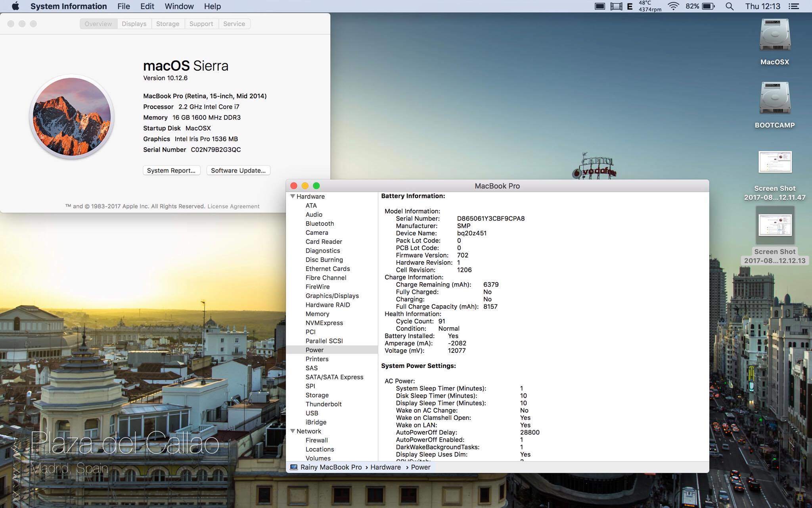This screenshot has height=508, width=812.
Task: Select Firewall under Network
Action: [x=317, y=441]
